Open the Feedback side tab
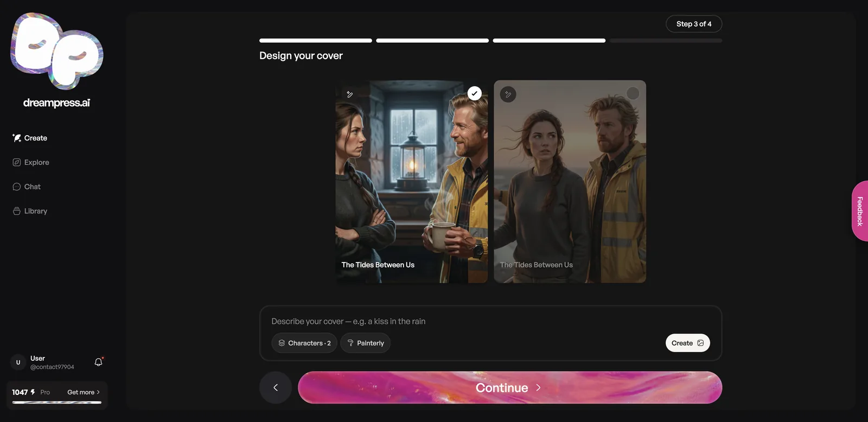The height and width of the screenshot is (422, 868). coord(860,211)
